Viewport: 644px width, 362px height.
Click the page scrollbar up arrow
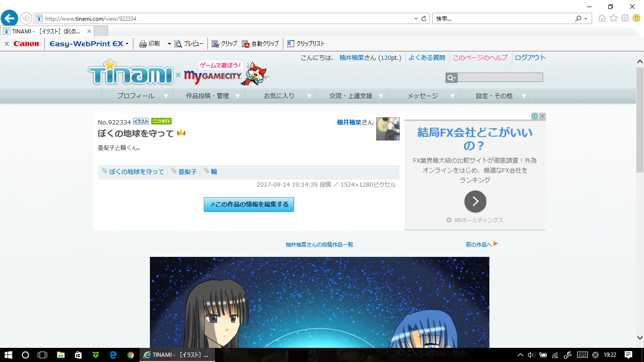point(640,62)
